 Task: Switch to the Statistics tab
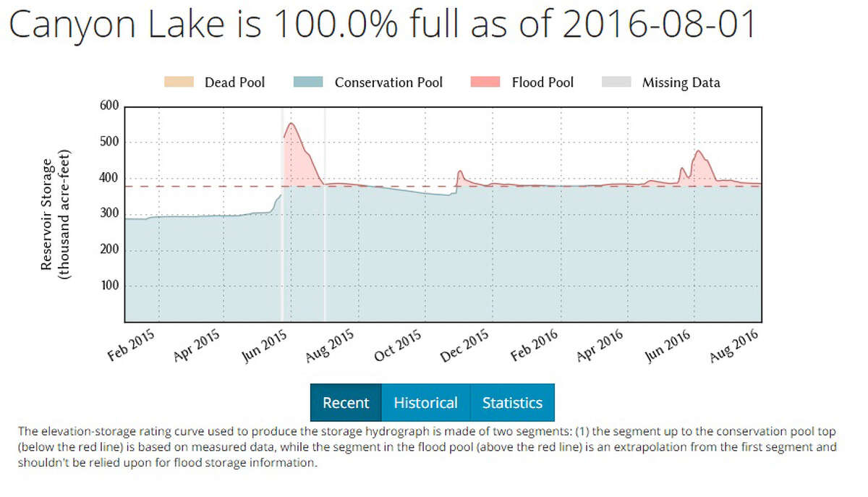pyautogui.click(x=513, y=402)
